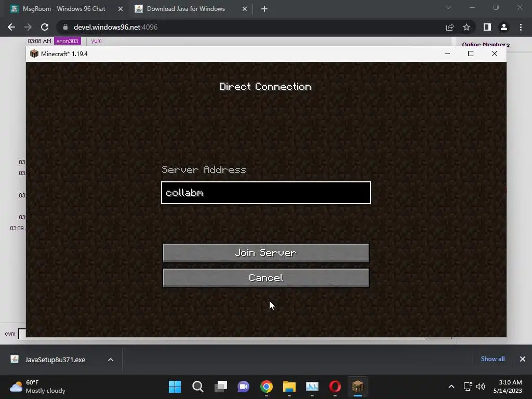The width and height of the screenshot is (532, 399).
Task: Open the JavaSetup8u371.exe download
Action: pyautogui.click(x=55, y=360)
